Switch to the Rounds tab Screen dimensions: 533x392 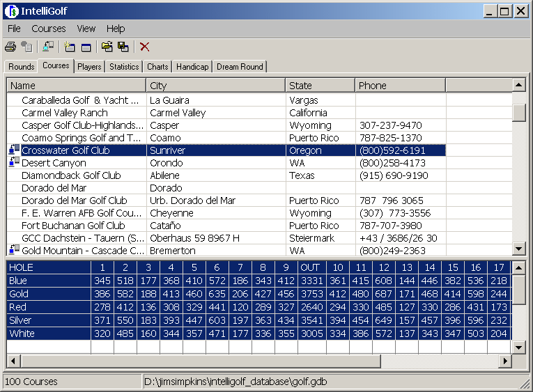22,67
